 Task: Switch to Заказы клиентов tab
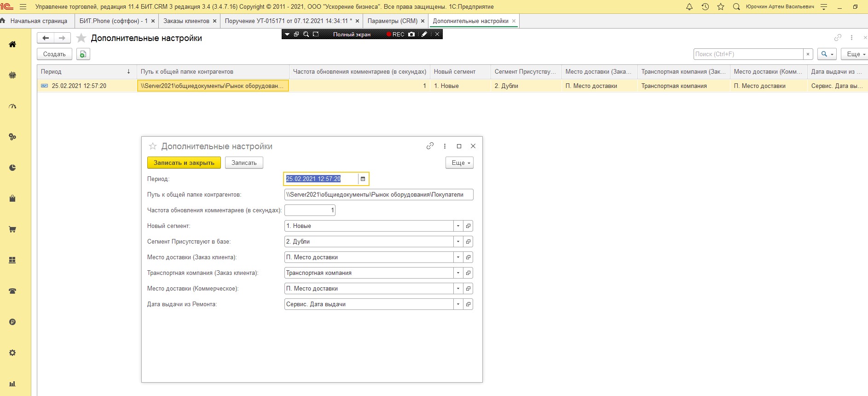pyautogui.click(x=186, y=21)
